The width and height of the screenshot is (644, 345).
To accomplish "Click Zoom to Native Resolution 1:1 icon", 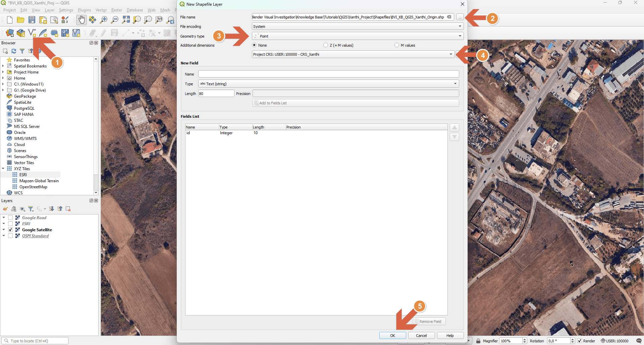I will [159, 20].
